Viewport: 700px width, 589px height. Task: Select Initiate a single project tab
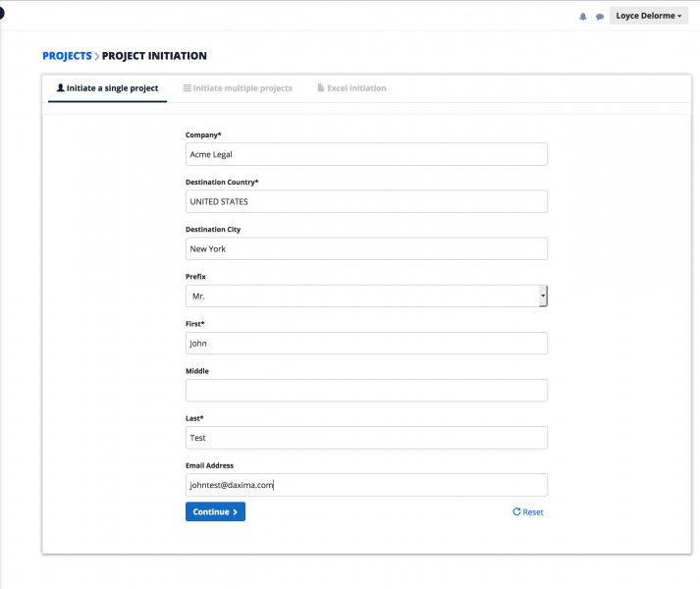(x=107, y=88)
